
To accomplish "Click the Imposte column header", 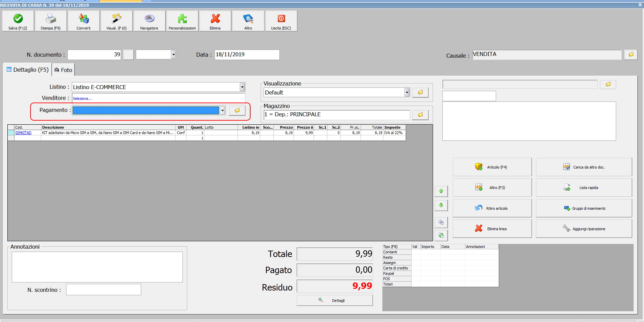I will (x=394, y=127).
